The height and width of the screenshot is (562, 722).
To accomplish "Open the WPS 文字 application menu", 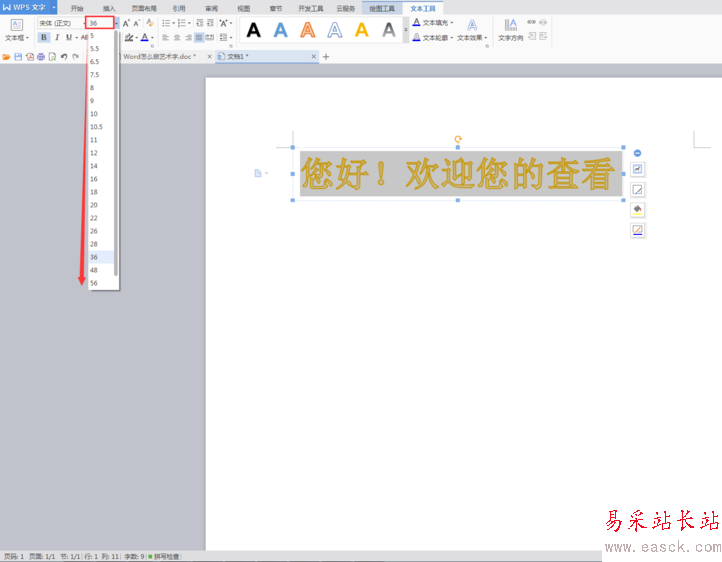I will 29,7.
